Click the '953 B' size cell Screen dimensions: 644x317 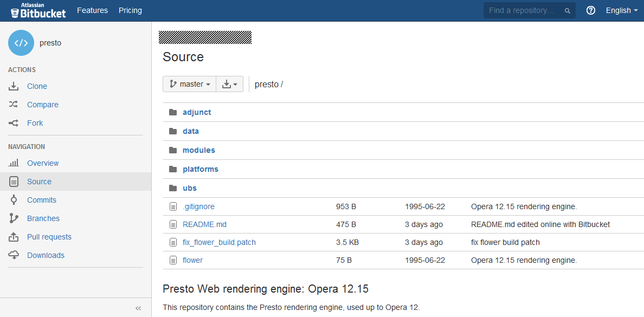(x=346, y=206)
